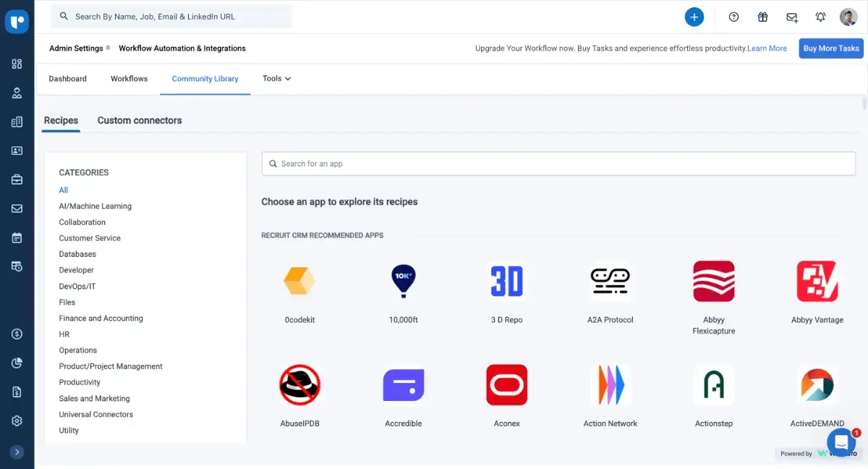Open the Actionstep app icon
Image resolution: width=868 pixels, height=469 pixels.
click(x=714, y=385)
